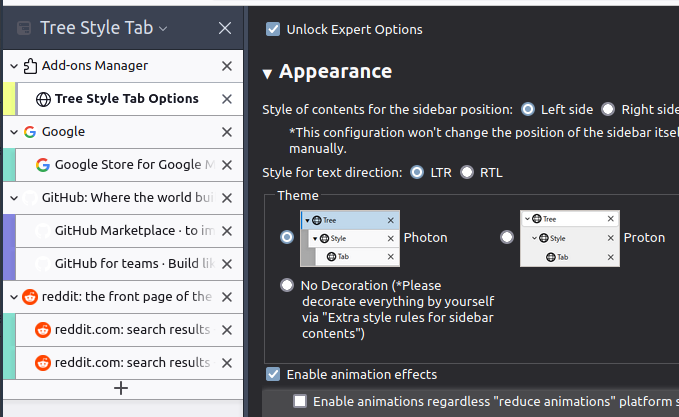
Task: Toggle Enable animation effects checkbox
Action: pos(273,375)
